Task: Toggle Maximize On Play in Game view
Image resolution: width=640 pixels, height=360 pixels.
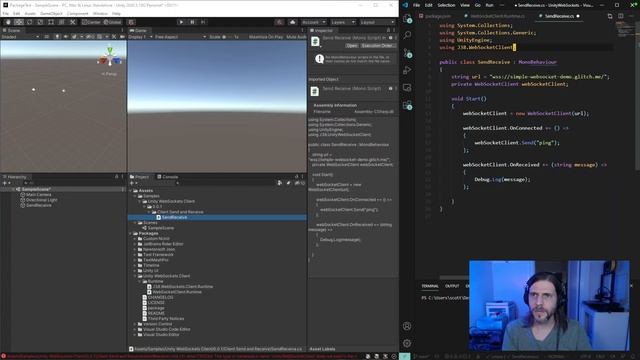Action: [x=266, y=37]
